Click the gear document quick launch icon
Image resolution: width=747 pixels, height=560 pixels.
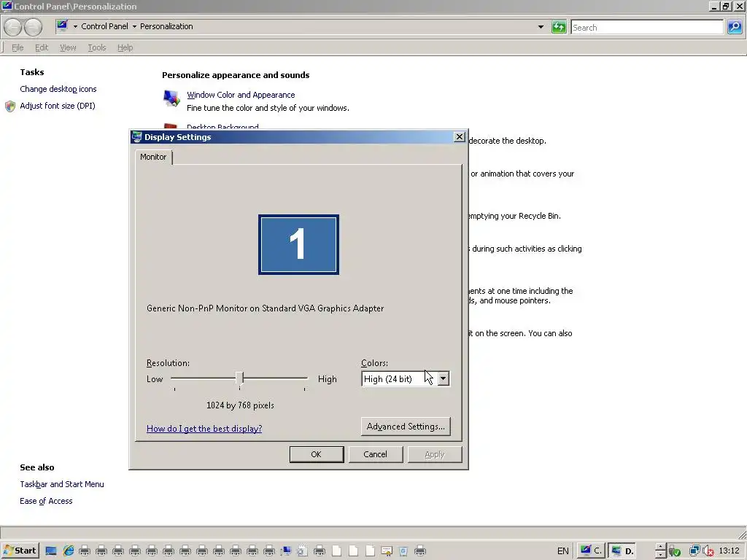[303, 551]
